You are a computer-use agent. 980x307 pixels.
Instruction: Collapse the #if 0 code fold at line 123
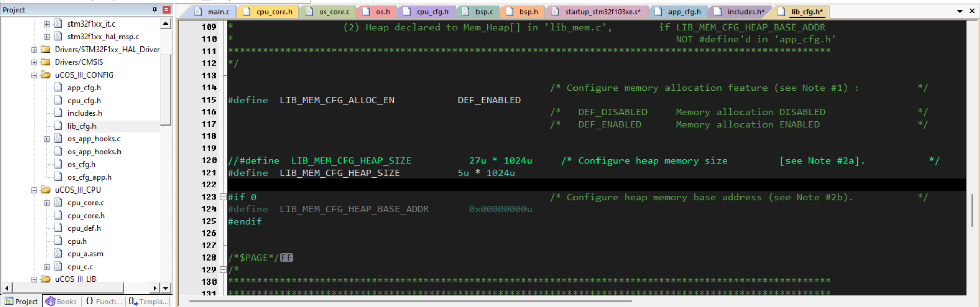(x=223, y=197)
